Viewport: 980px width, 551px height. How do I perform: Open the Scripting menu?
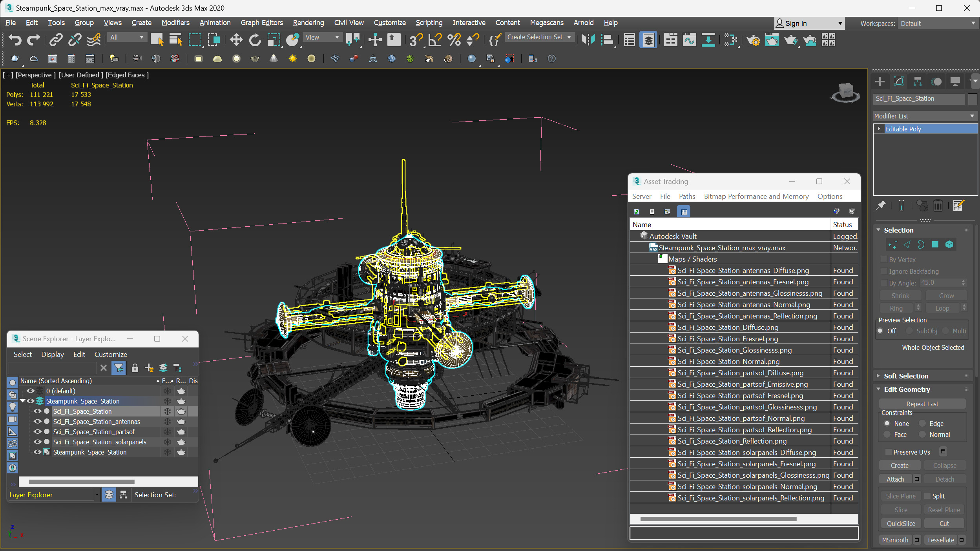[429, 23]
